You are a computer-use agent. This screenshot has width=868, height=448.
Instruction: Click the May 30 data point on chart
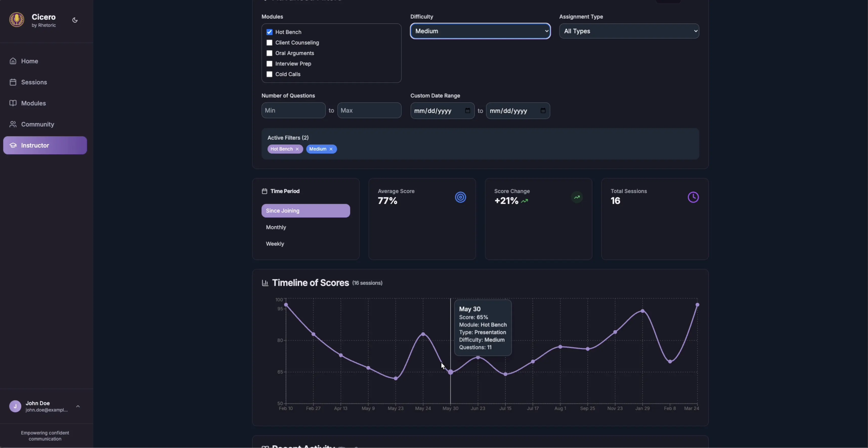point(450,373)
